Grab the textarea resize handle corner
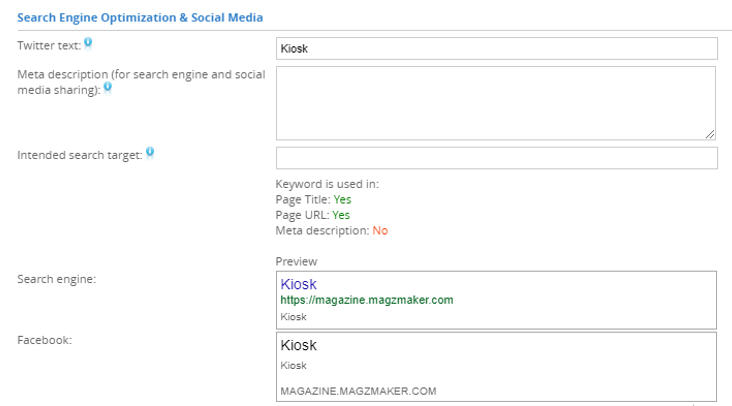 click(710, 134)
